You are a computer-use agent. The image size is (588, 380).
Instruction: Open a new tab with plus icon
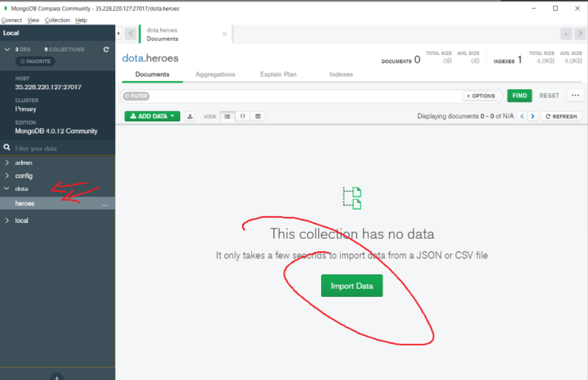tap(566, 34)
